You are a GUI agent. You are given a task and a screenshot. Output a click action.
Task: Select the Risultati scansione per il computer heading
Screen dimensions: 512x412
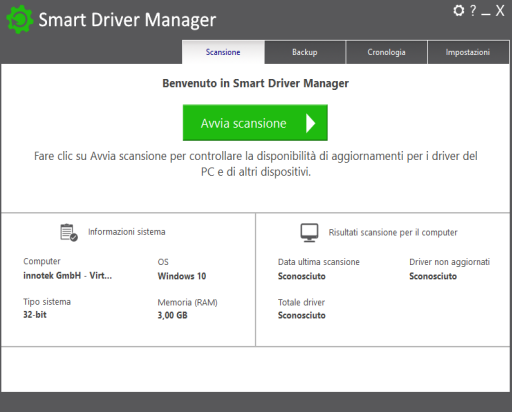(393, 232)
